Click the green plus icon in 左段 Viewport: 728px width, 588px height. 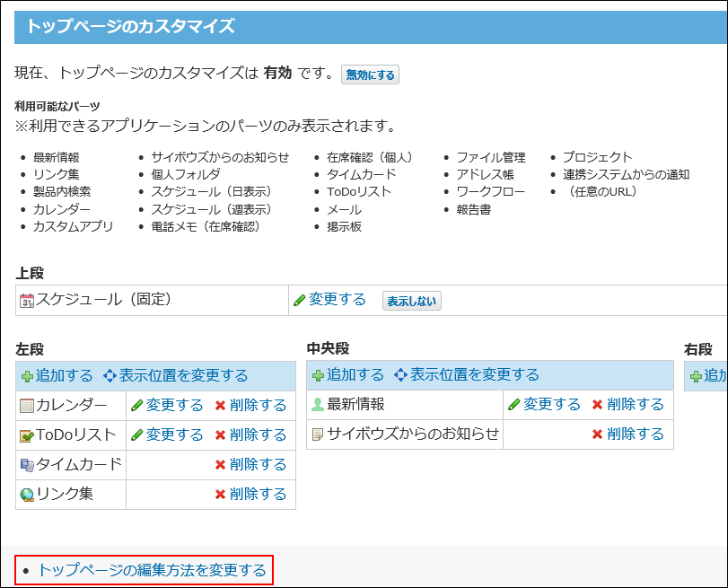tap(28, 376)
